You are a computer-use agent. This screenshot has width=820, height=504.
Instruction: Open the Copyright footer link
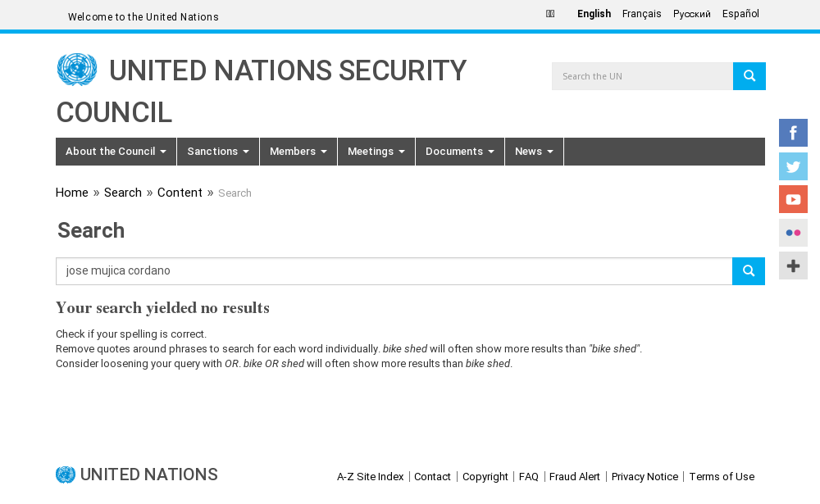[x=485, y=477]
